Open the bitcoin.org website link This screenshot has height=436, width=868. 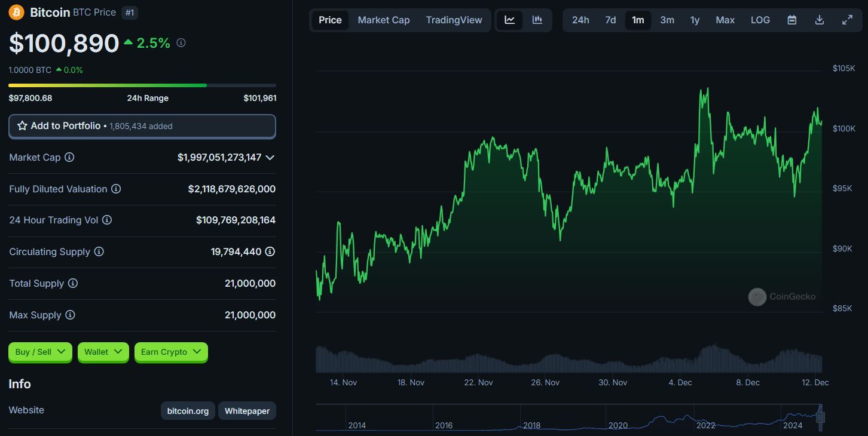click(188, 411)
